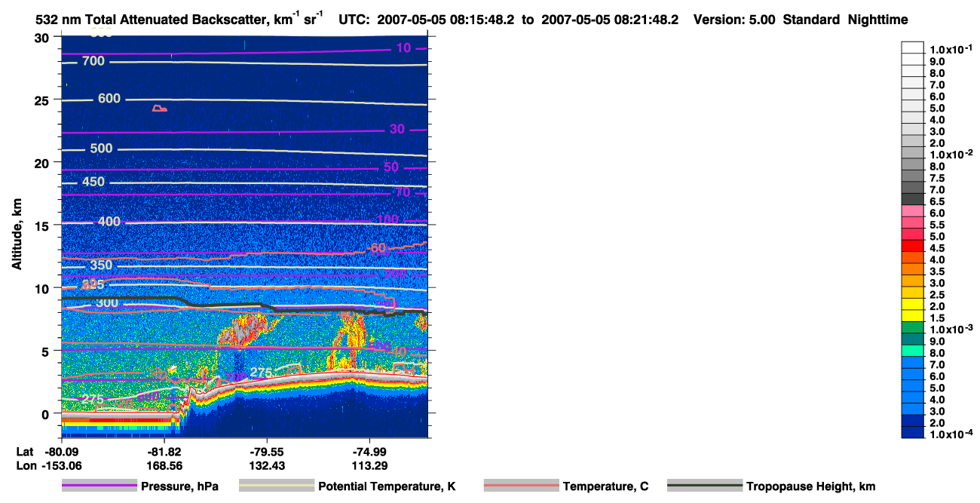Click the UTC end time 08:21:48.2

coord(646,20)
